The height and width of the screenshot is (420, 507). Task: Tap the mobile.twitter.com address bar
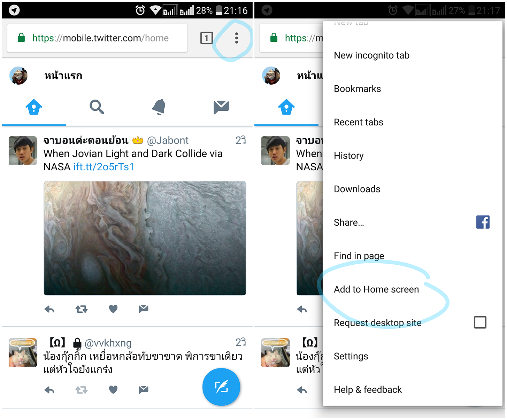click(97, 38)
